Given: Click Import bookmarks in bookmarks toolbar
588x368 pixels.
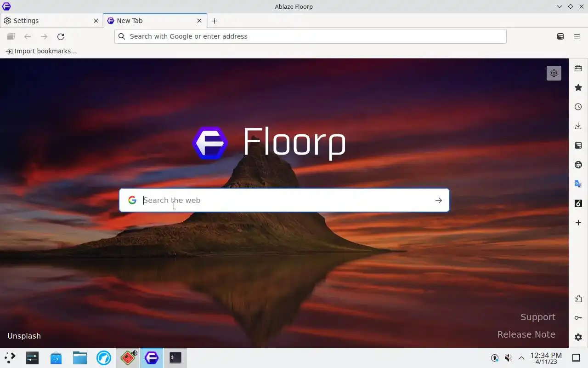Looking at the screenshot, I should 41,51.
